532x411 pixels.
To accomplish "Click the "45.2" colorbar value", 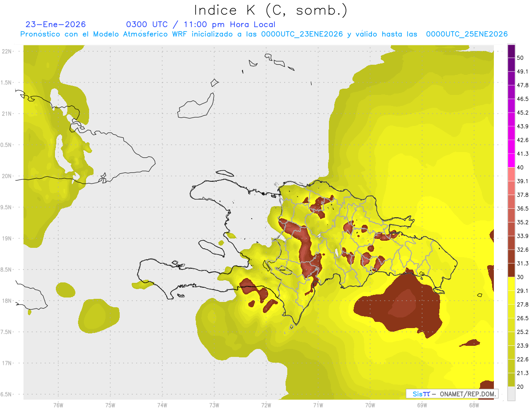I will coord(523,113).
